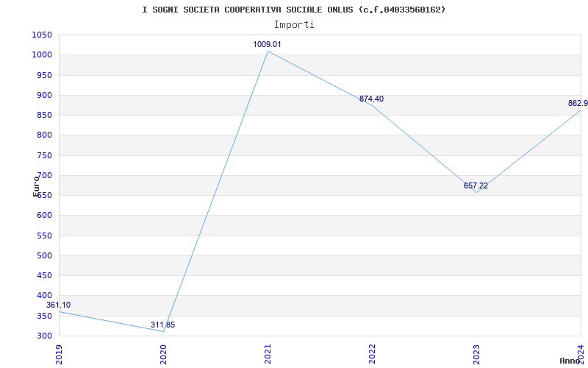Viewport: 588px width, 368px height.
Task: Click the Euro axis label
Action: click(36, 186)
